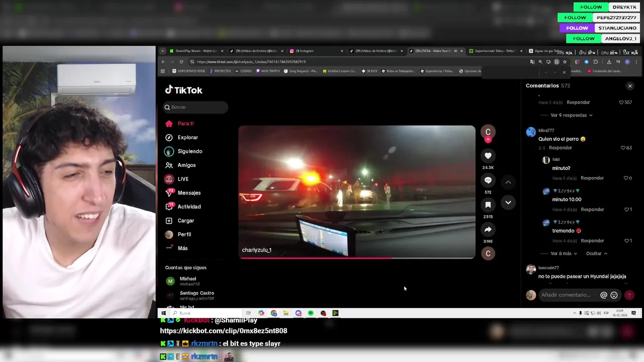The image size is (644, 362).
Task: Collapse replies with Ocultar
Action: pyautogui.click(x=597, y=253)
